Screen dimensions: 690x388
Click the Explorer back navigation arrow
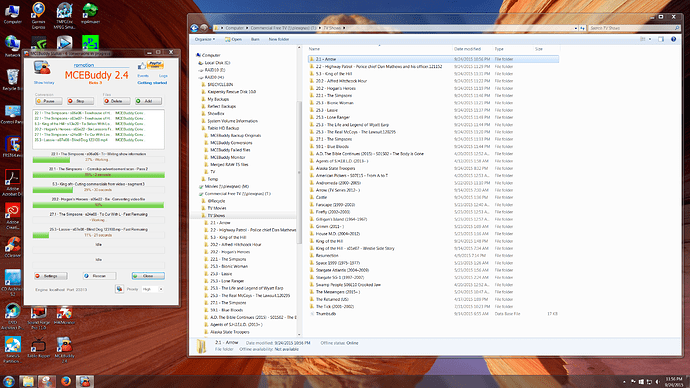(194, 28)
